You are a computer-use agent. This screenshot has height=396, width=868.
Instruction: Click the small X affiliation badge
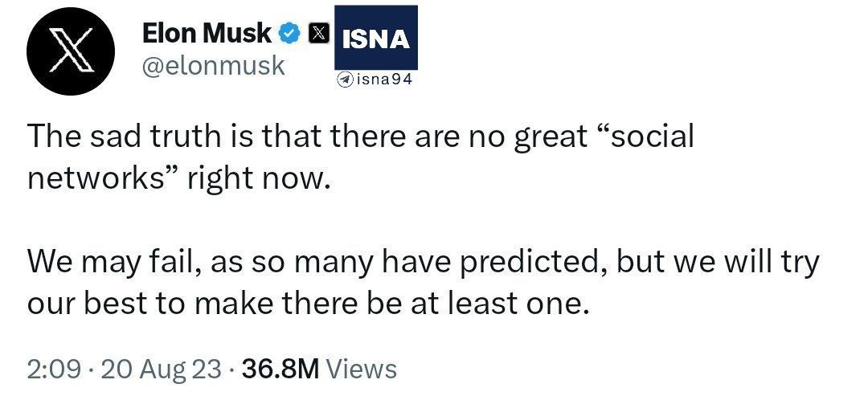(319, 34)
